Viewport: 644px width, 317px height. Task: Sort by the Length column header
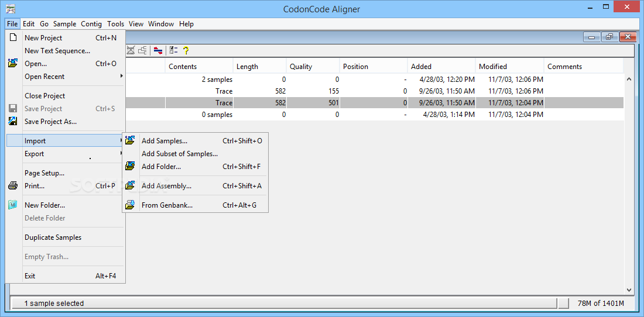click(259, 67)
